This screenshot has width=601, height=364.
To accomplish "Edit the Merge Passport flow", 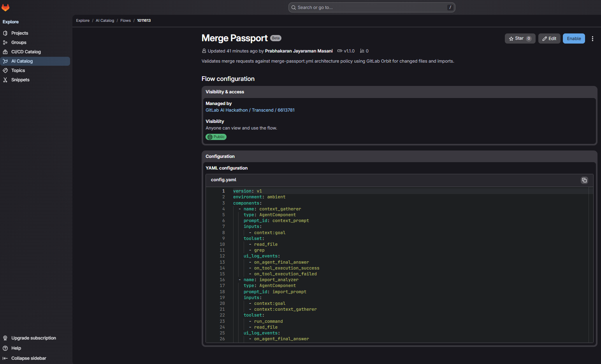I will point(549,38).
